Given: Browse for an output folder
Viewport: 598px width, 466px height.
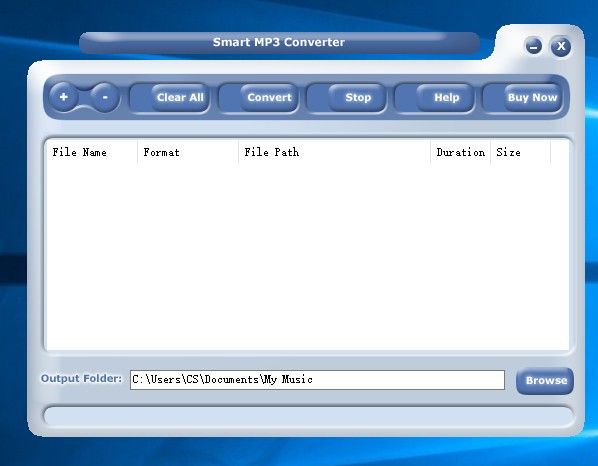Looking at the screenshot, I should tap(545, 380).
